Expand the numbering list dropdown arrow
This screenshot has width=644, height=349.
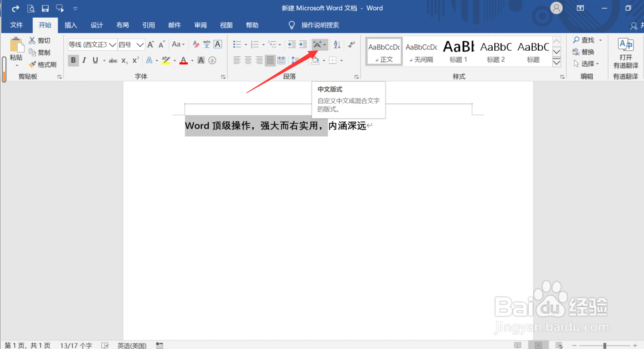(263, 45)
